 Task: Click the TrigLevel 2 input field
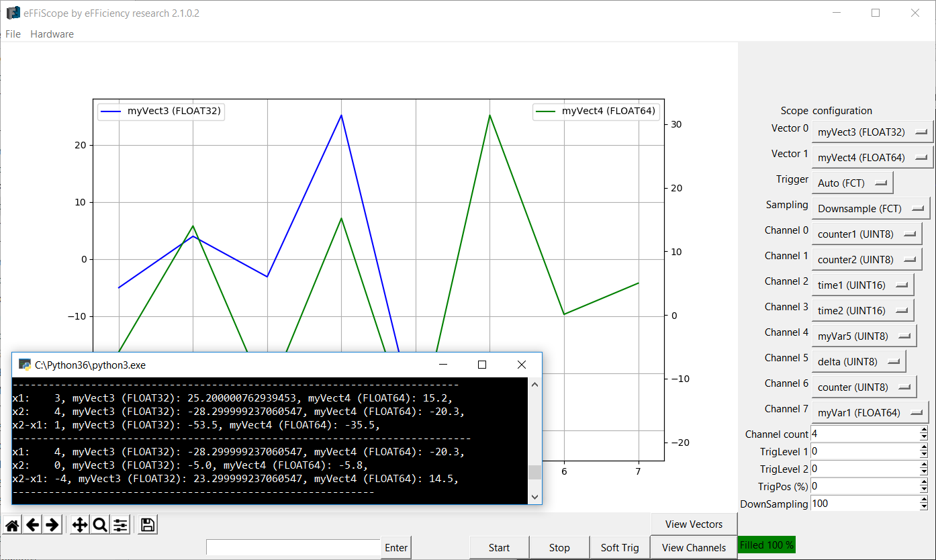pyautogui.click(x=865, y=469)
